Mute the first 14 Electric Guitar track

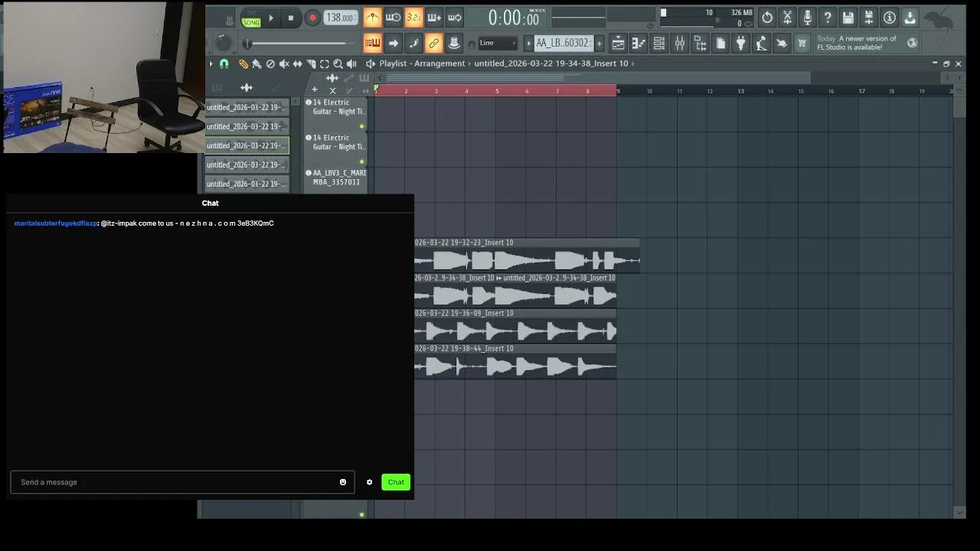tap(361, 126)
